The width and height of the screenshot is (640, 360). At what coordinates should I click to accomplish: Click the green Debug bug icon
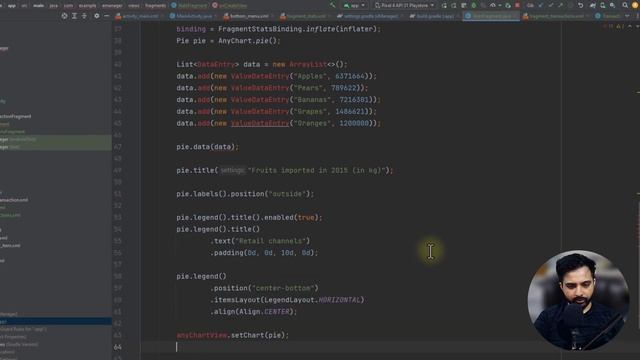coord(473,5)
